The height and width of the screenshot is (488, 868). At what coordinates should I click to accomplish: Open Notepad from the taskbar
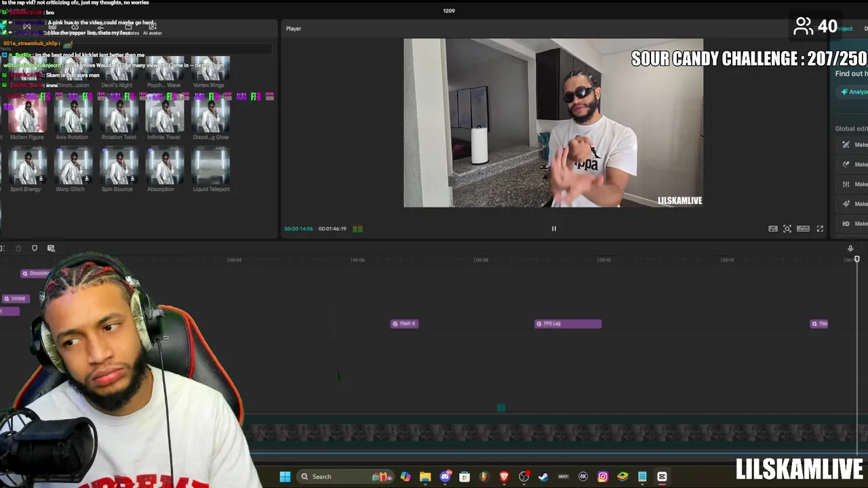(642, 476)
